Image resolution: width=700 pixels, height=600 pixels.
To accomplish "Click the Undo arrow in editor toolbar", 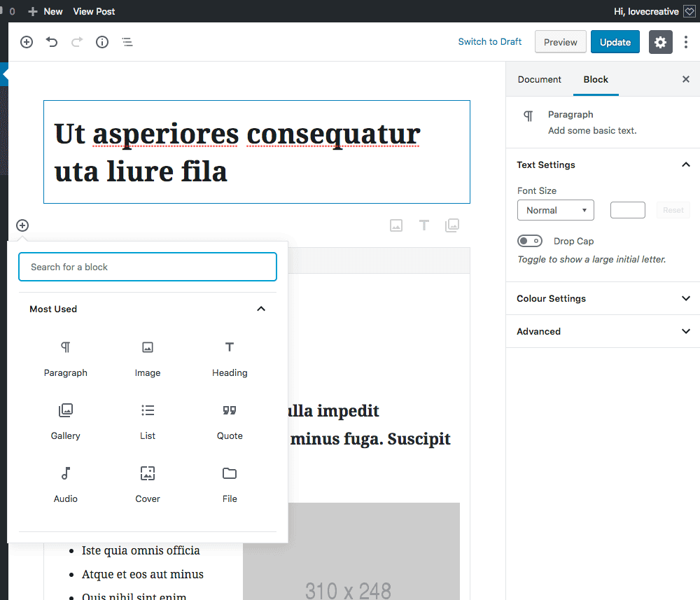I will (x=52, y=42).
